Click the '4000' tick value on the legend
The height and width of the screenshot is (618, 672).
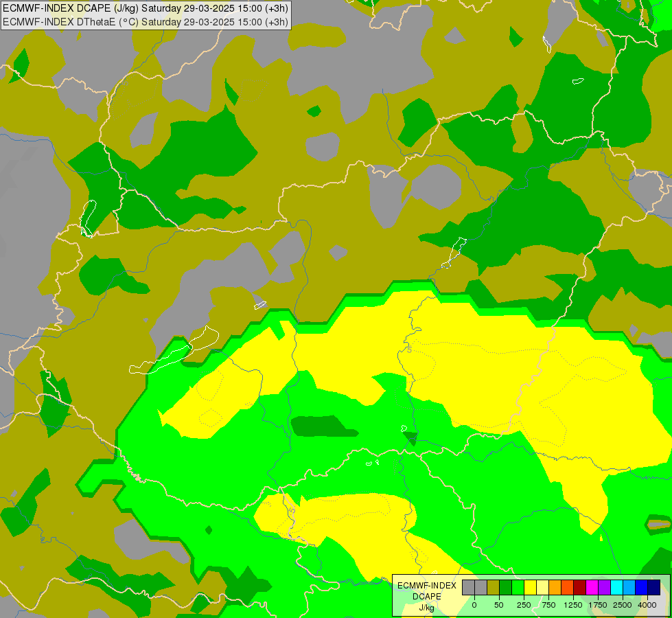point(647,605)
